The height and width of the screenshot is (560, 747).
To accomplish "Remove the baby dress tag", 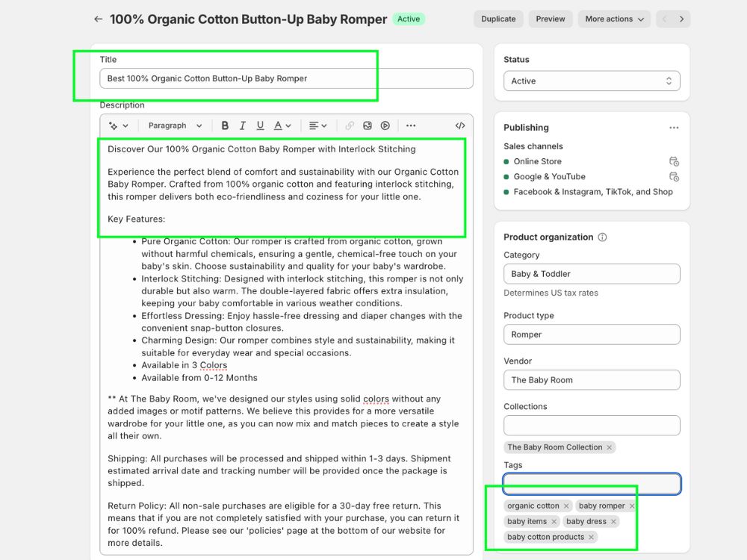I will (x=613, y=522).
